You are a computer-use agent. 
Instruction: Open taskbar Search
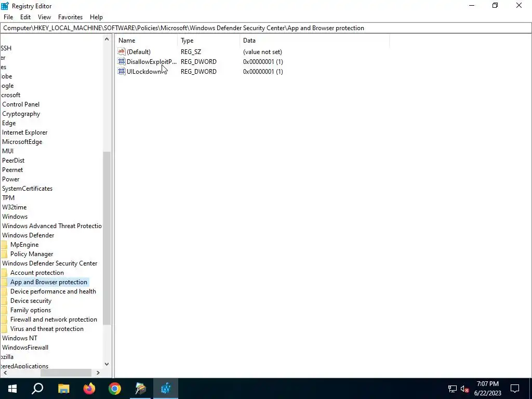37,389
